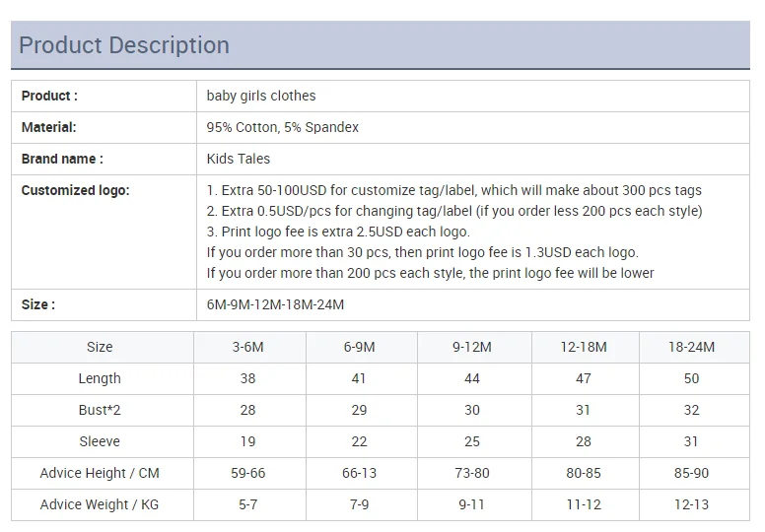Click the '6M-9M-12M-18M-24M' size value
765x532 pixels.
pos(275,304)
